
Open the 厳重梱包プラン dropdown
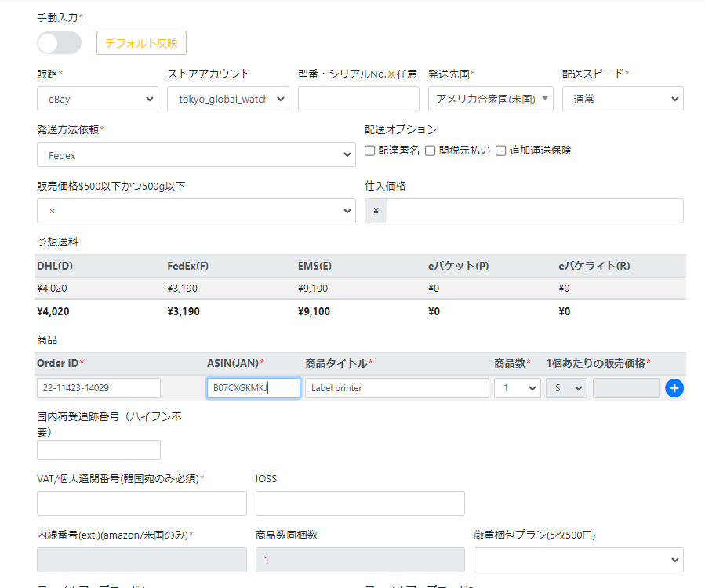pos(578,560)
